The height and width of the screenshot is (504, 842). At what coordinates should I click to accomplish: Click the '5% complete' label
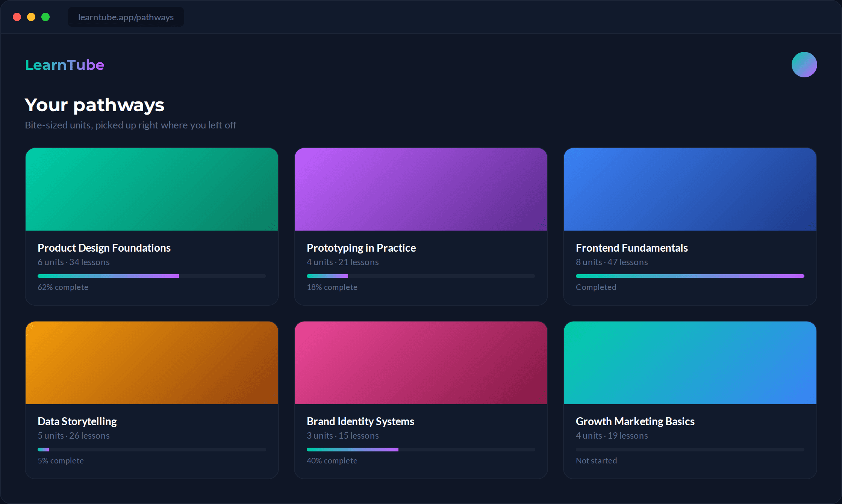[61, 461]
